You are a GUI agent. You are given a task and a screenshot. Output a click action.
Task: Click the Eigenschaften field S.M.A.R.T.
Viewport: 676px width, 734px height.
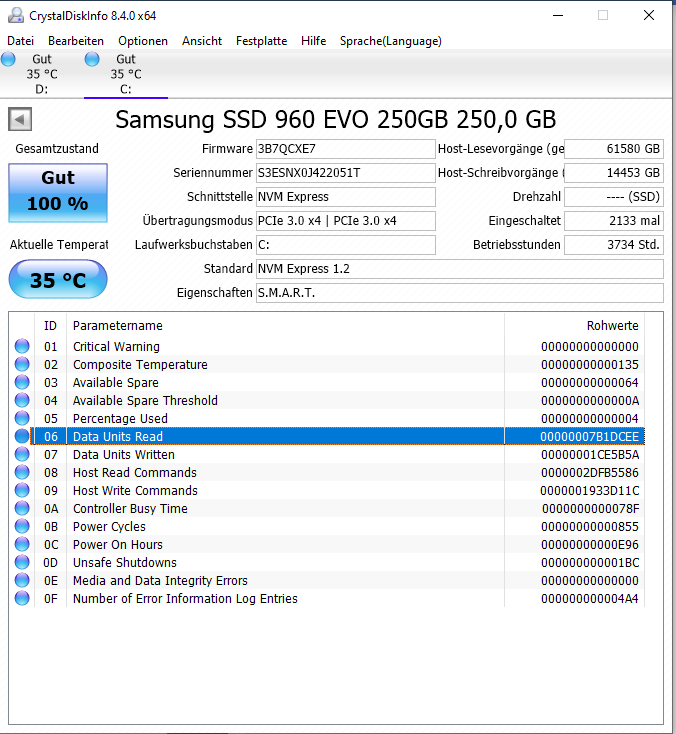[460, 293]
